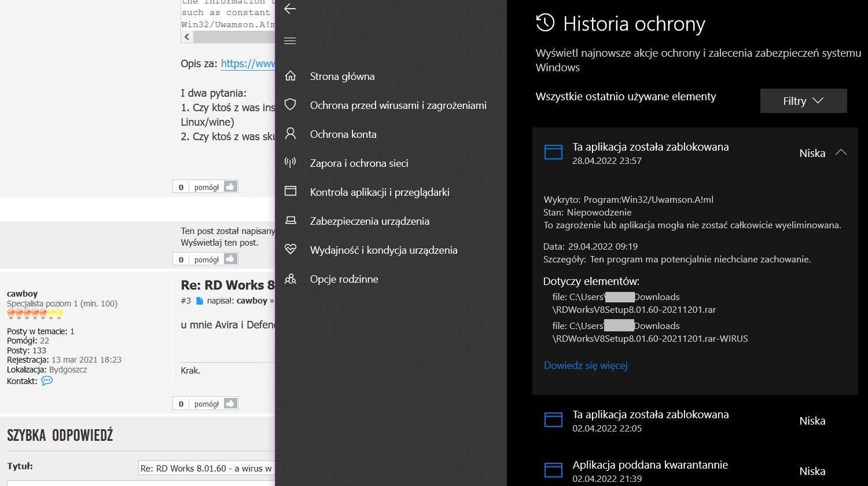Image resolution: width=868 pixels, height=486 pixels.
Task: Click app icon of the 02.04.2022 22:05 entry
Action: pos(554,420)
